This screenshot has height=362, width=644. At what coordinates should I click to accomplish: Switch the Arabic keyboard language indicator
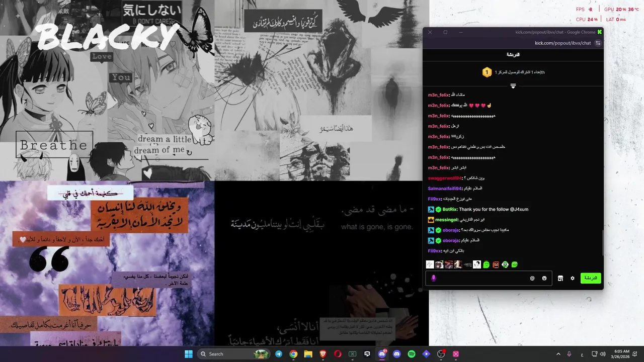[x=582, y=354]
